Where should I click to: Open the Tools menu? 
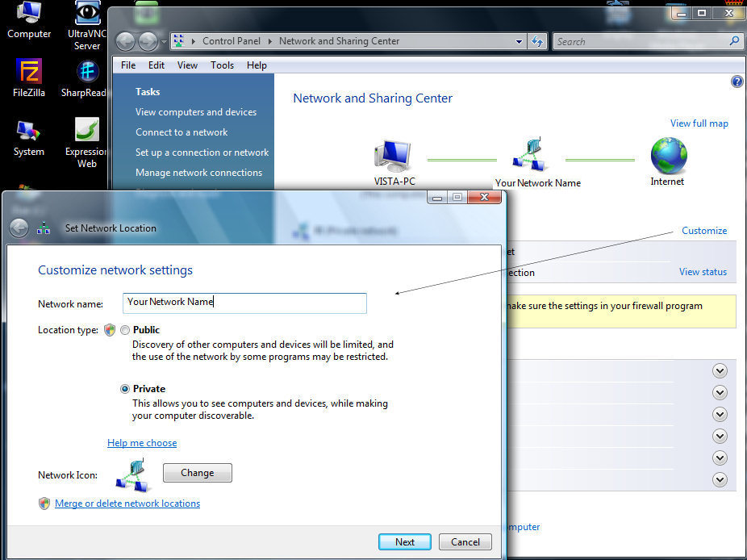point(222,65)
